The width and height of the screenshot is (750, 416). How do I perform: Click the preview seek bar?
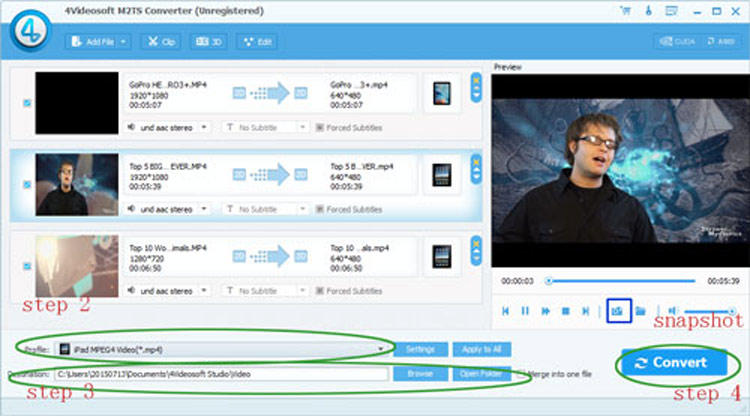pyautogui.click(x=621, y=281)
